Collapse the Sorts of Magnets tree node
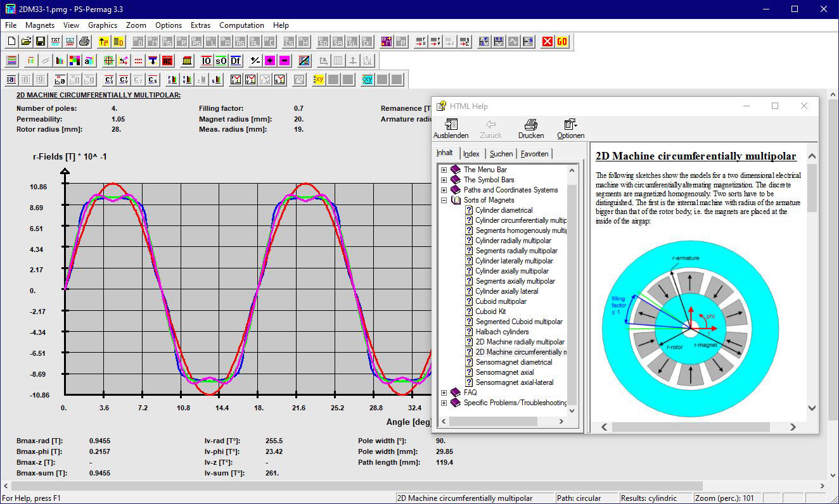This screenshot has height=504, width=839. [x=444, y=200]
